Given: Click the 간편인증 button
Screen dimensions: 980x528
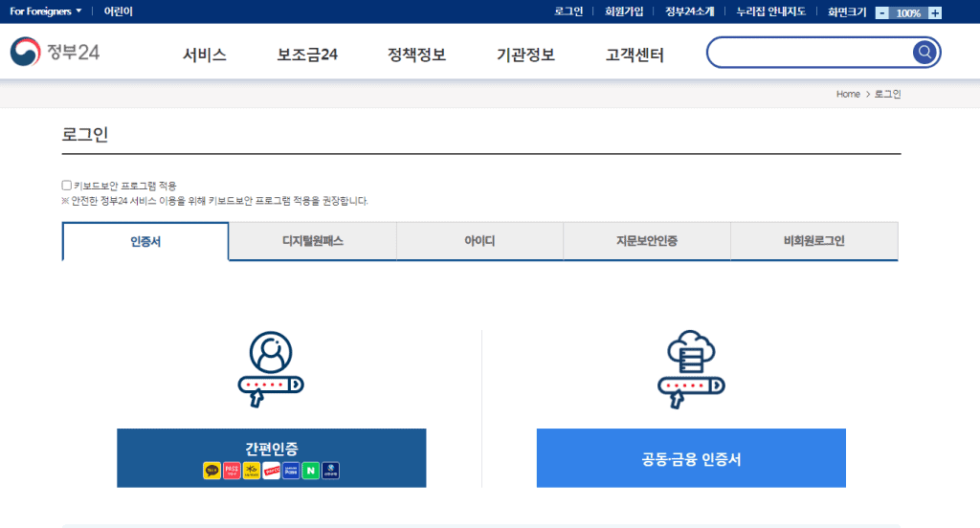Looking at the screenshot, I should (271, 458).
